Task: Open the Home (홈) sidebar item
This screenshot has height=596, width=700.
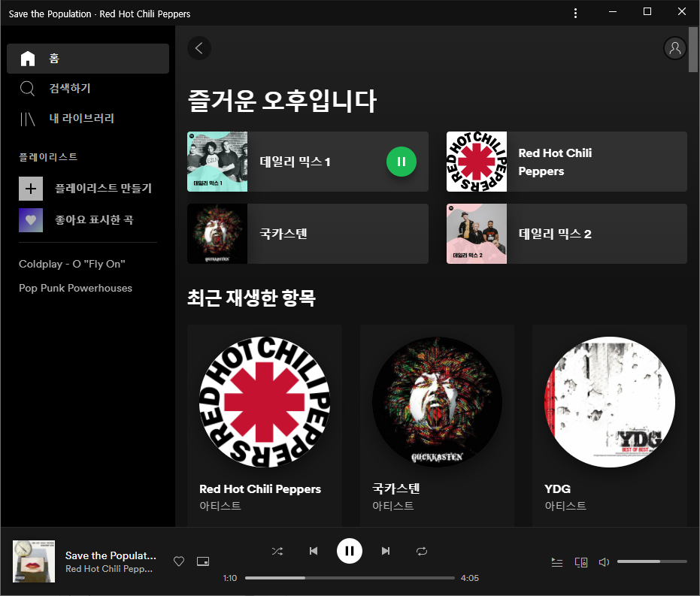Action: [87, 59]
